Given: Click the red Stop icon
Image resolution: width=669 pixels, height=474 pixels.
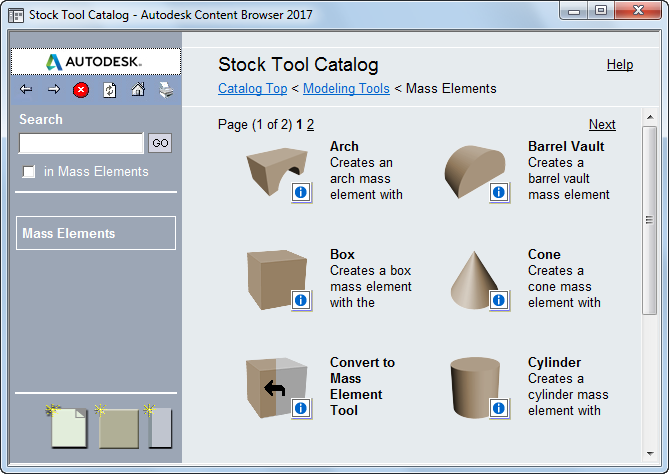Looking at the screenshot, I should [x=81, y=90].
